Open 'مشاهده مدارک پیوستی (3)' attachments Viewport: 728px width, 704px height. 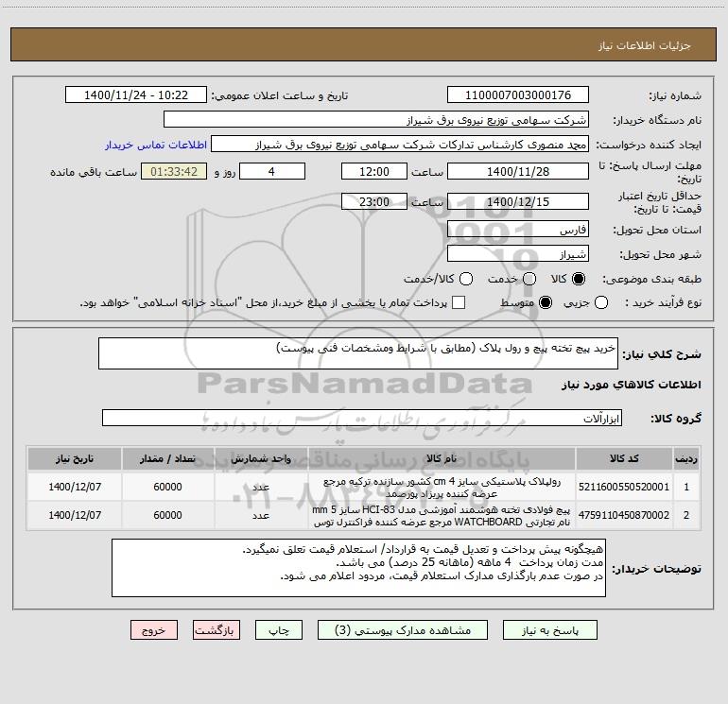point(403,630)
